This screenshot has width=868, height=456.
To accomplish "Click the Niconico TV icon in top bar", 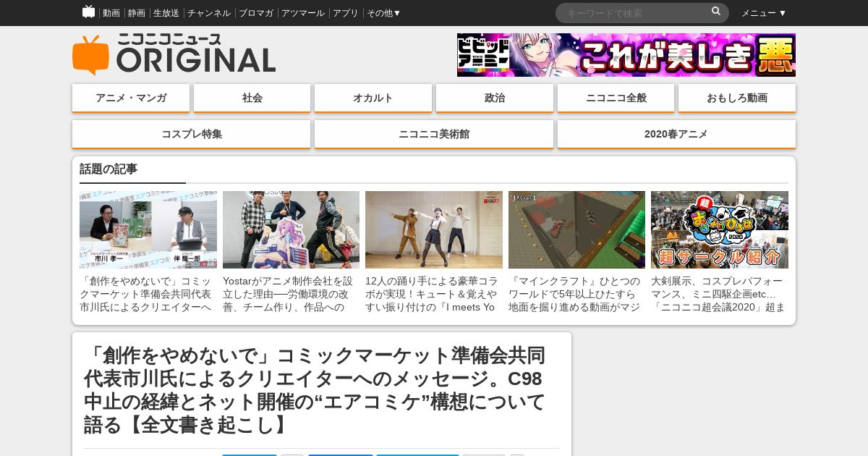I will click(x=88, y=12).
